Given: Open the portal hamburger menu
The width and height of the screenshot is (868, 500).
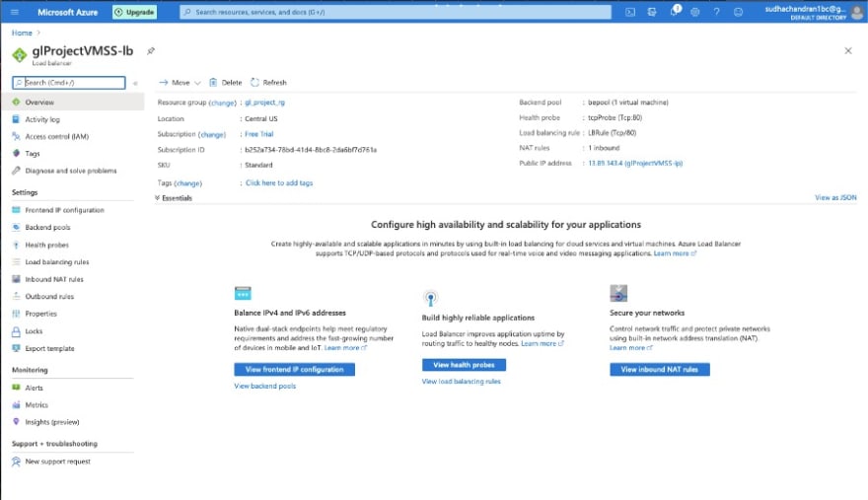Looking at the screenshot, I should coord(15,12).
